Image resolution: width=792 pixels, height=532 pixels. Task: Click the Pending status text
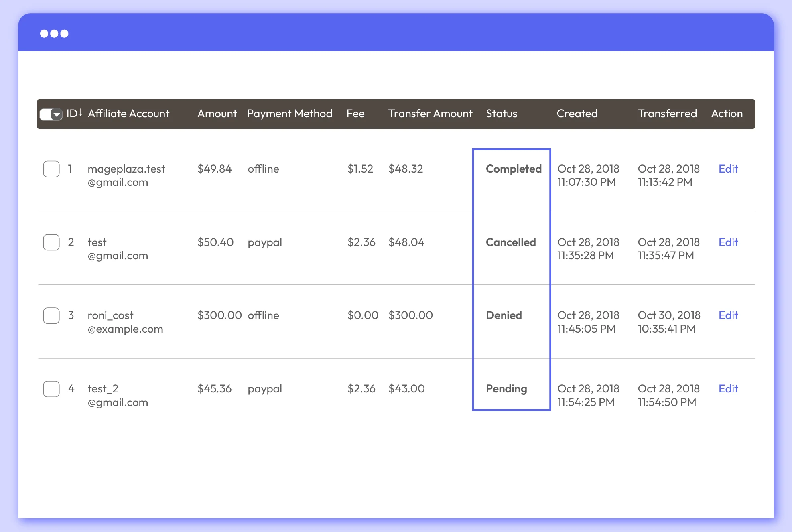(x=506, y=389)
